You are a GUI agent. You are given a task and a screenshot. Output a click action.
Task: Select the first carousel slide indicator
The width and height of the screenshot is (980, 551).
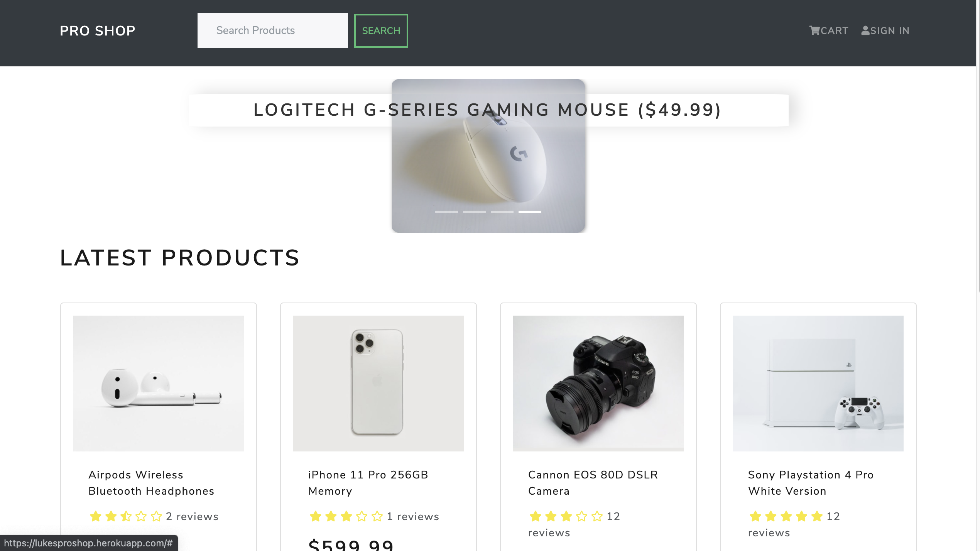click(446, 212)
